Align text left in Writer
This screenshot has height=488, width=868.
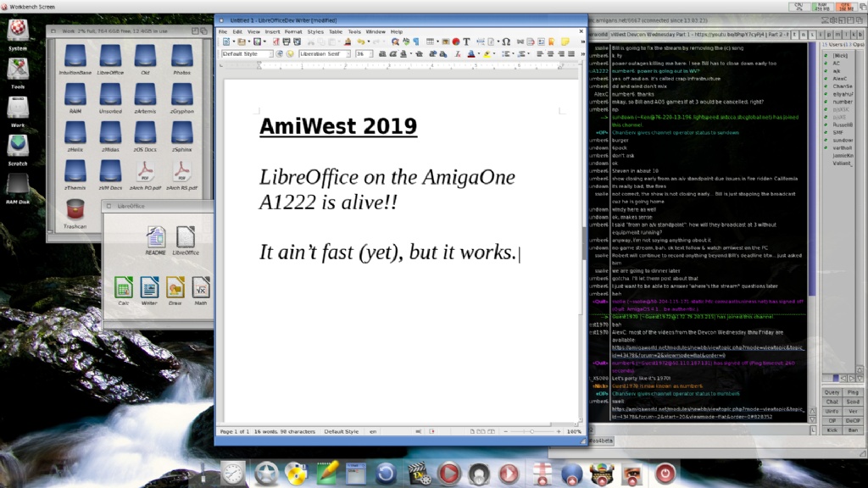pyautogui.click(x=540, y=53)
